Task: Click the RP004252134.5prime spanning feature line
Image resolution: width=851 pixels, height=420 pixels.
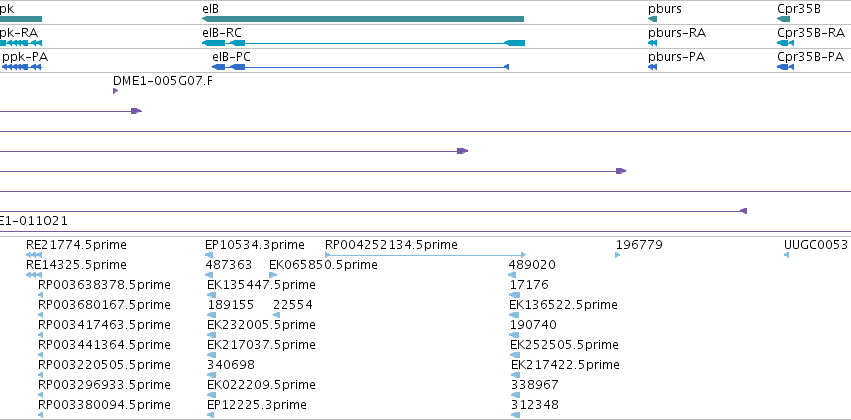Action: pyautogui.click(x=426, y=255)
